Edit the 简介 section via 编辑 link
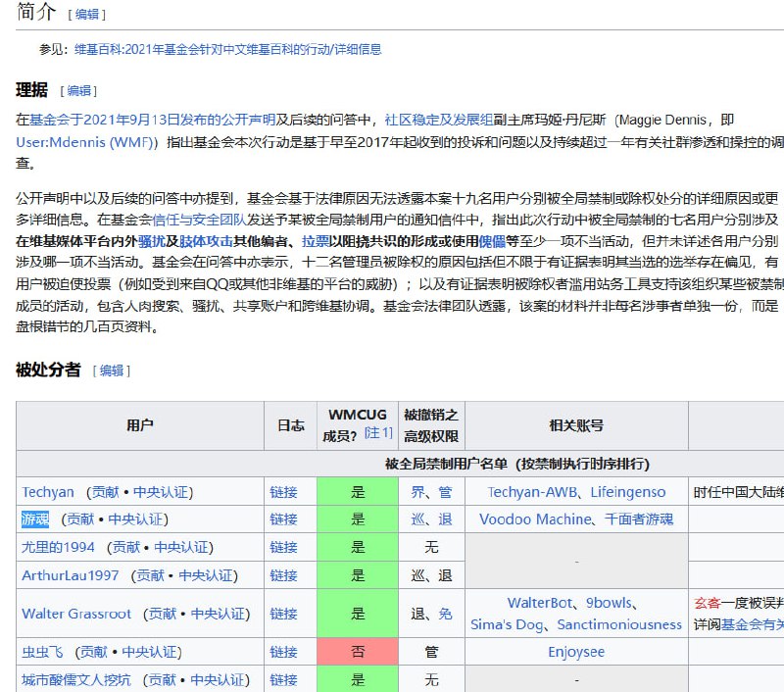The image size is (784, 692). coord(86,15)
